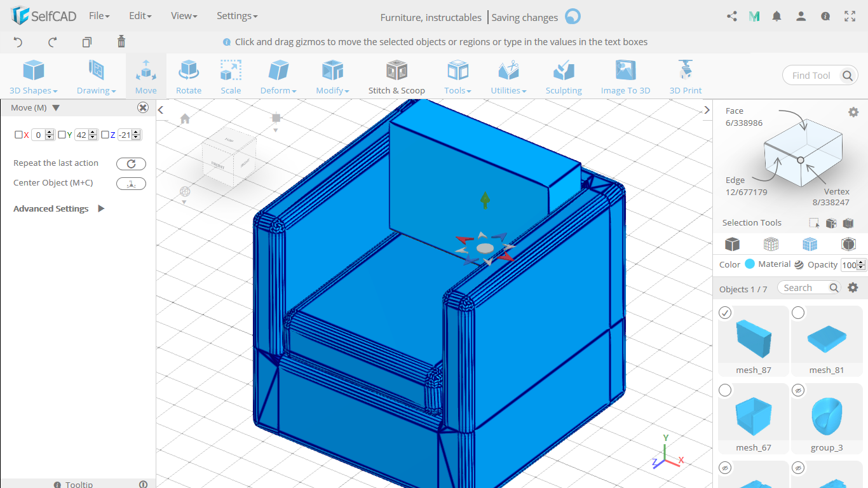868x488 pixels.
Task: Open the Edit menu
Action: pos(140,16)
